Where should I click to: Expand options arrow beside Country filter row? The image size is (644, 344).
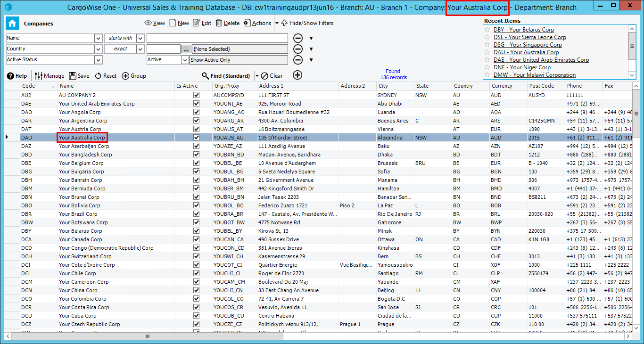click(x=311, y=49)
